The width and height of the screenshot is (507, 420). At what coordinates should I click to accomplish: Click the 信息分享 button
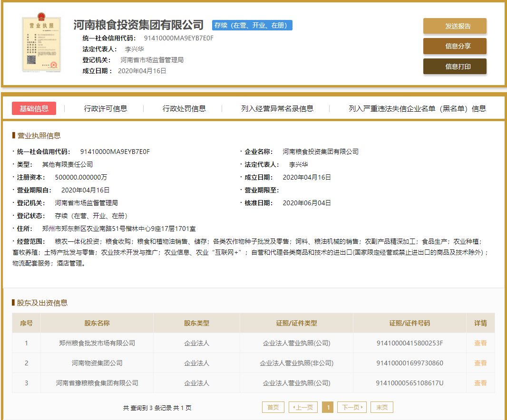point(454,46)
